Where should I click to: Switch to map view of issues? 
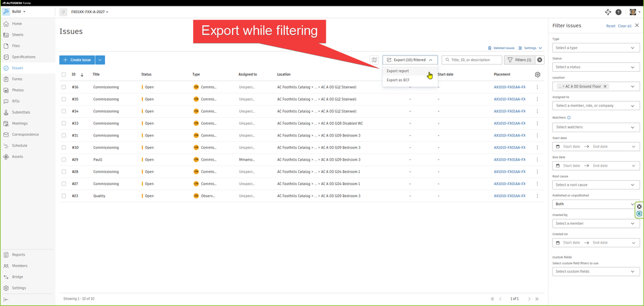(x=374, y=60)
